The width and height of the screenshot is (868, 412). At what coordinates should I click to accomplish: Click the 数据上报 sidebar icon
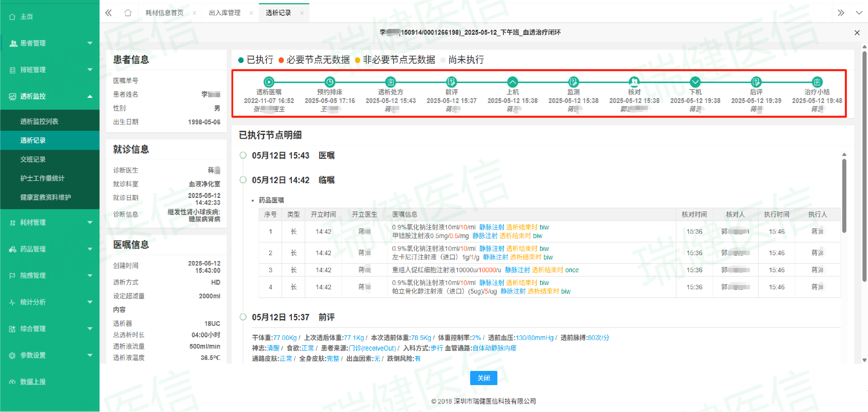(12, 381)
